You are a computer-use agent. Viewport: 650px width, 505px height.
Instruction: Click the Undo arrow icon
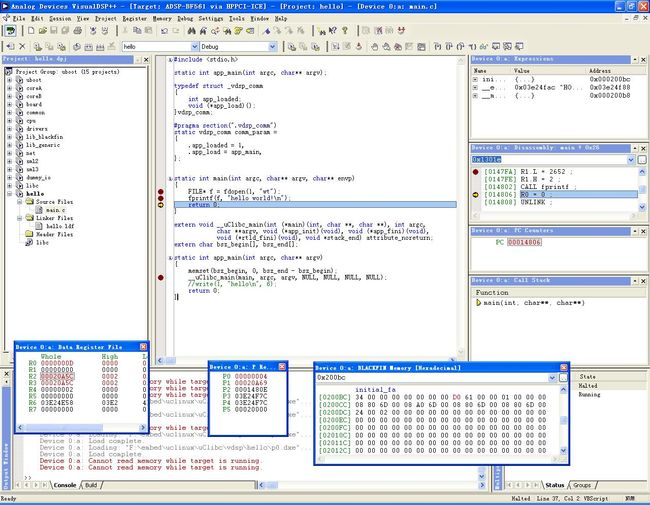[165, 31]
